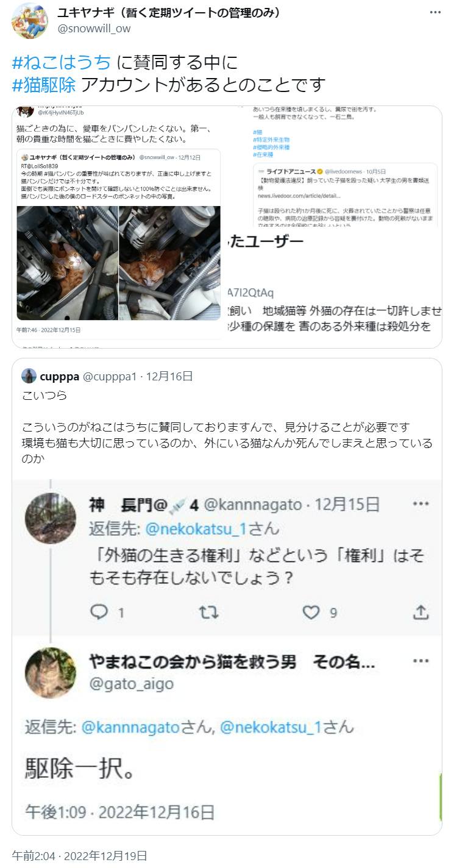View the @snowwill_ow handle profile
454x868 pixels.
94,28
